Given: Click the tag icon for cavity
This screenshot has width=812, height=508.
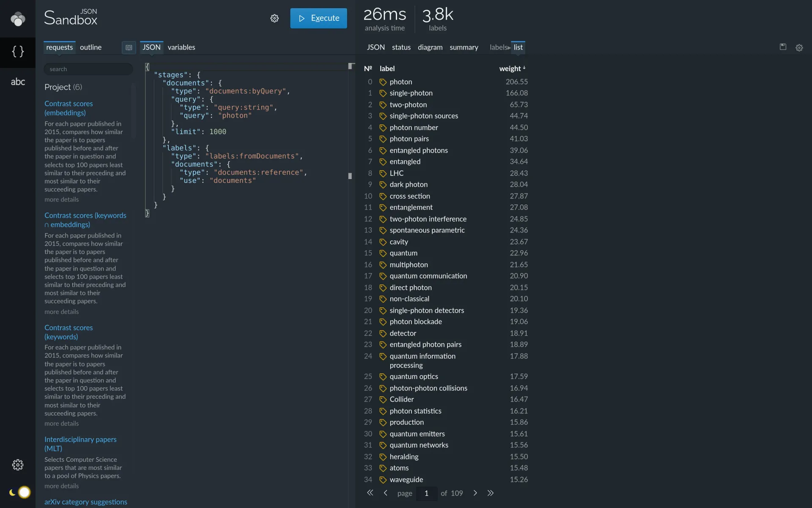Looking at the screenshot, I should tap(383, 242).
